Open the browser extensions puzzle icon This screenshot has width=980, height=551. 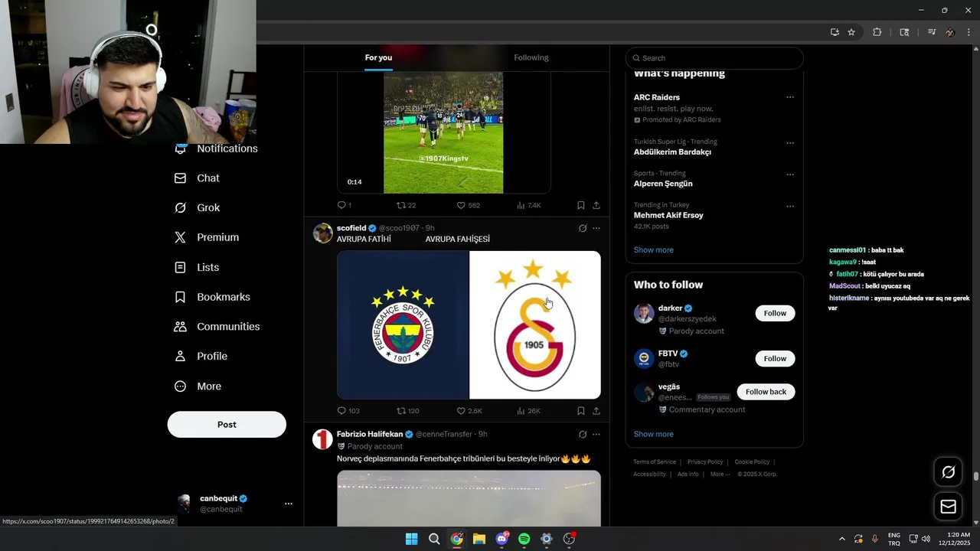point(877,32)
